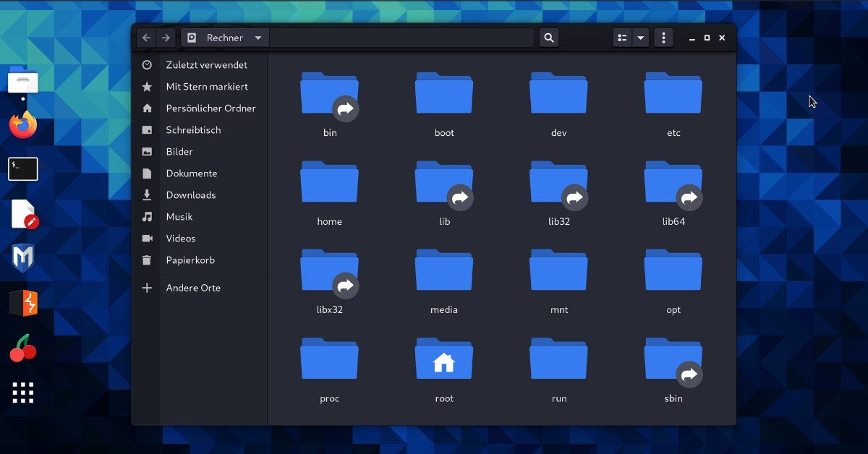
Task: Open the search magnifier button
Action: click(x=549, y=38)
